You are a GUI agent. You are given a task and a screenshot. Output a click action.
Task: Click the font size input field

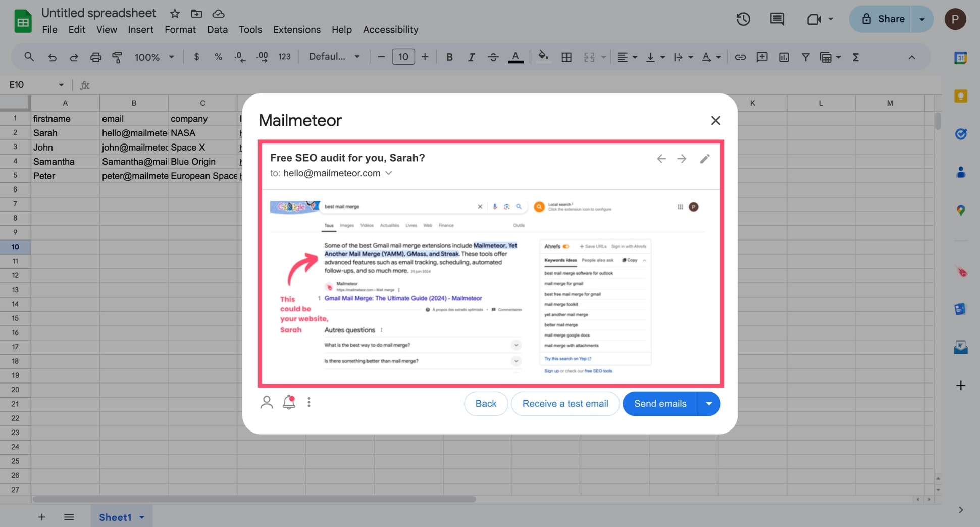click(x=403, y=57)
